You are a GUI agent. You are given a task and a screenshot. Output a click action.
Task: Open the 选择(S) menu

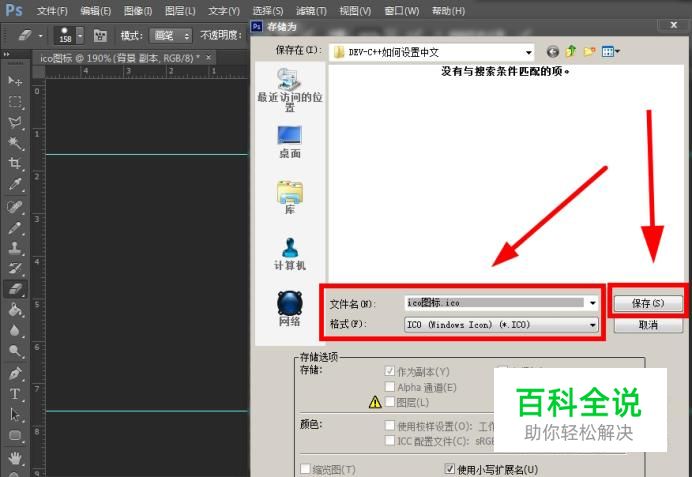click(268, 11)
